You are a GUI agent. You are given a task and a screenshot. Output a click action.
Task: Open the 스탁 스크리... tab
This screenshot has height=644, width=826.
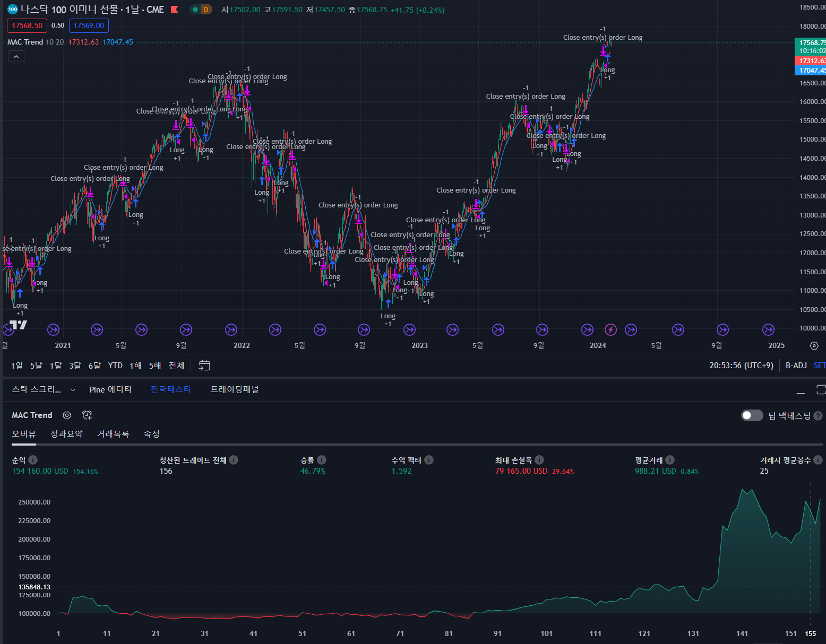pos(37,389)
